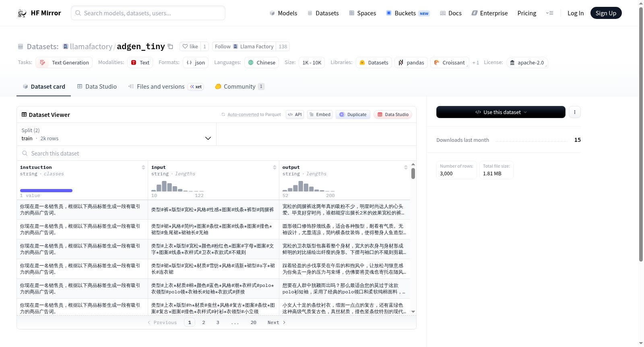Open the llamafactory organization link

[91, 46]
